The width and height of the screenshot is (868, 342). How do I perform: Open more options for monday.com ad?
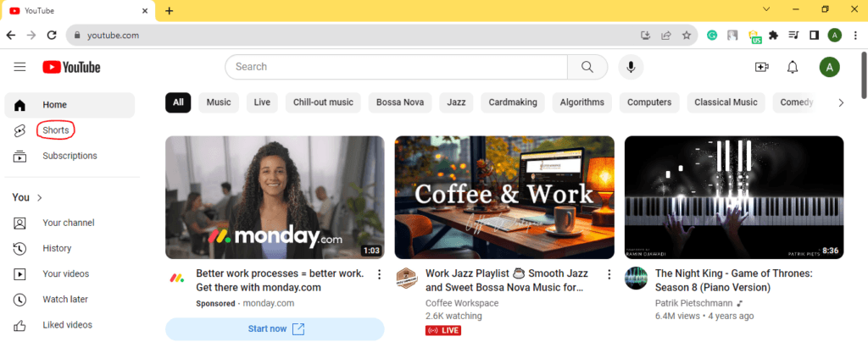pyautogui.click(x=379, y=274)
